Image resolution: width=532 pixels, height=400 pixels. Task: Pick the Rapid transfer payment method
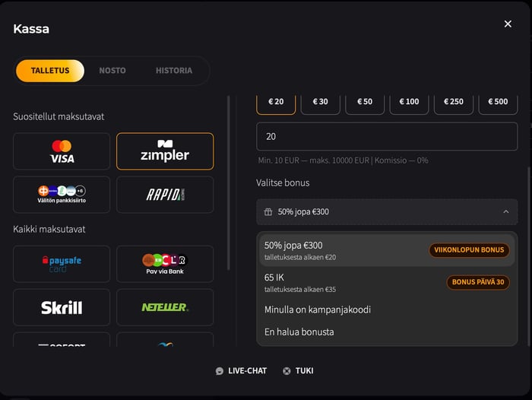(165, 195)
